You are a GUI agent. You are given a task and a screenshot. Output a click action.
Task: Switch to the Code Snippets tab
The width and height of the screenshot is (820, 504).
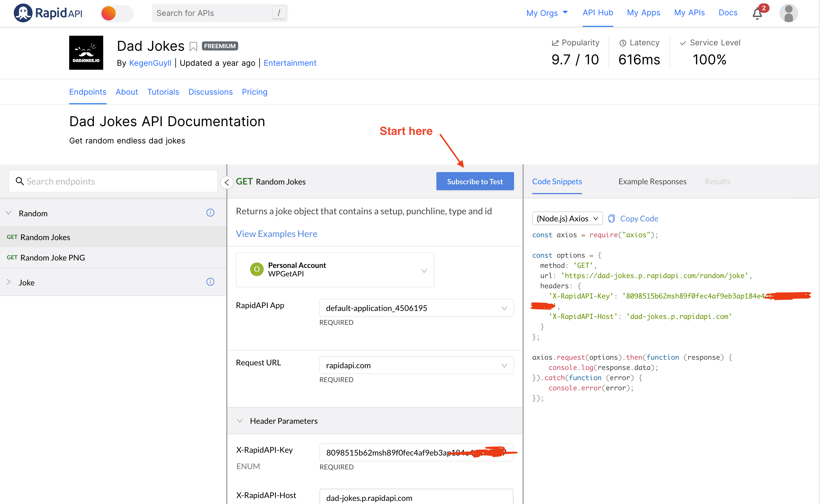tap(557, 182)
